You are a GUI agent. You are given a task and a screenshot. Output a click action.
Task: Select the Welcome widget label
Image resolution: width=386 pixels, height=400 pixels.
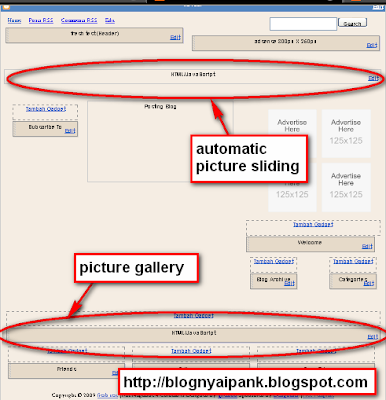(x=310, y=242)
